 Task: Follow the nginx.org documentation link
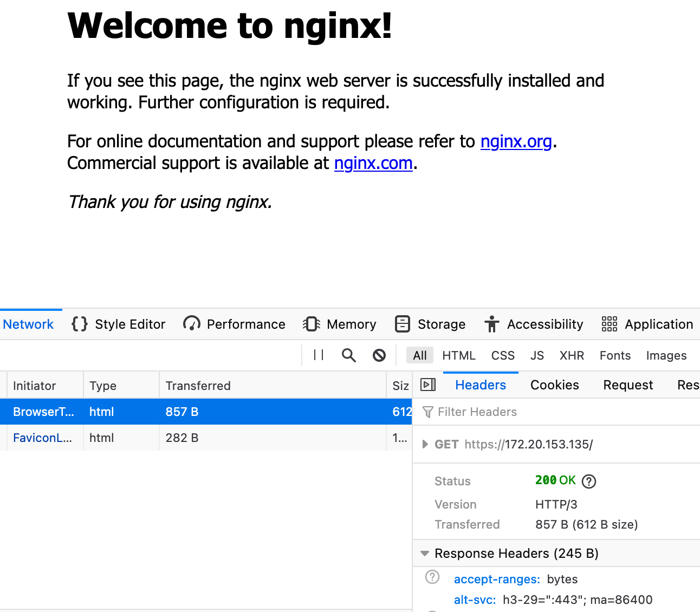click(516, 141)
